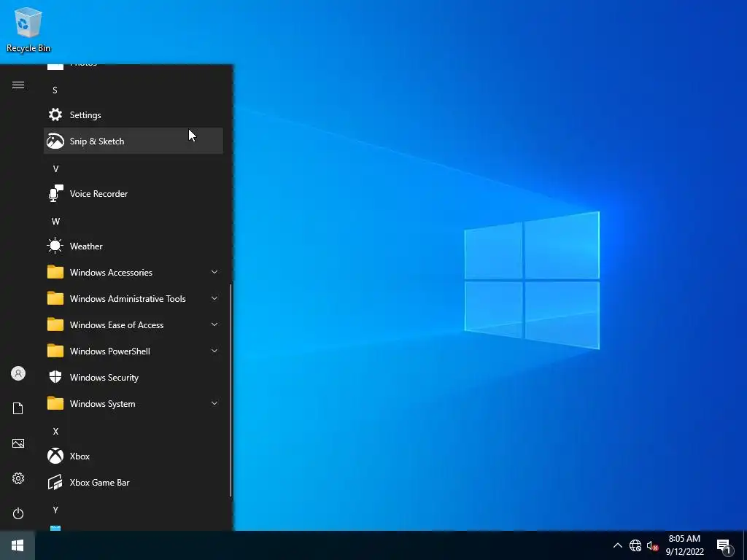
Task: Open Pictures icon in Start rail
Action: 18,443
